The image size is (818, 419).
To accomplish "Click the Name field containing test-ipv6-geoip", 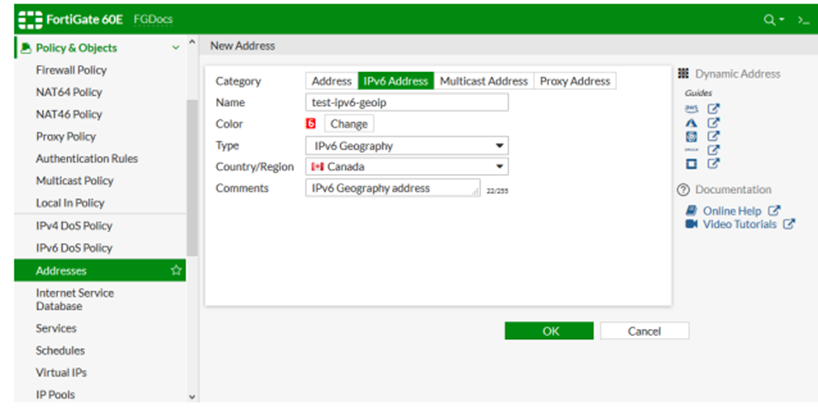I will point(406,102).
